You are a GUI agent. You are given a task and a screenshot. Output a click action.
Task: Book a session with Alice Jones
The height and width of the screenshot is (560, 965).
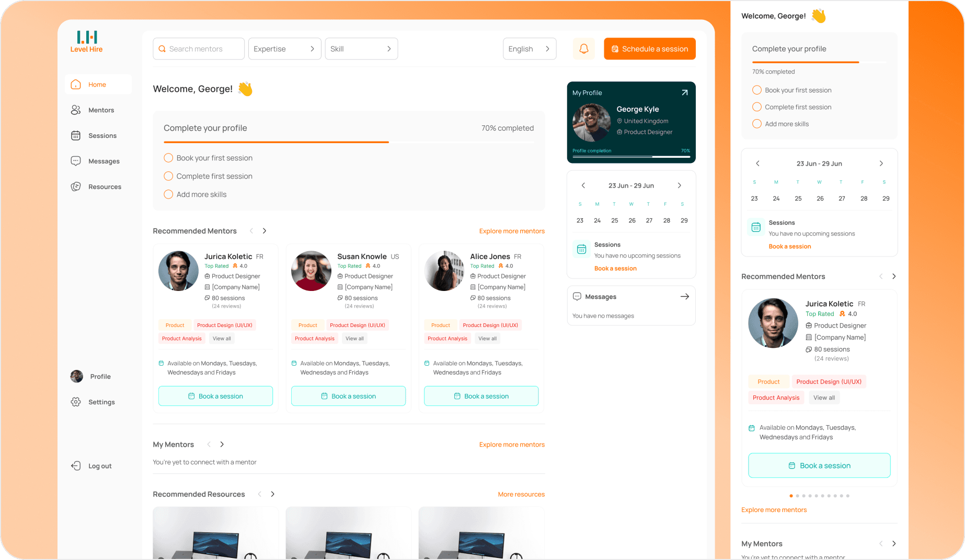[481, 396]
